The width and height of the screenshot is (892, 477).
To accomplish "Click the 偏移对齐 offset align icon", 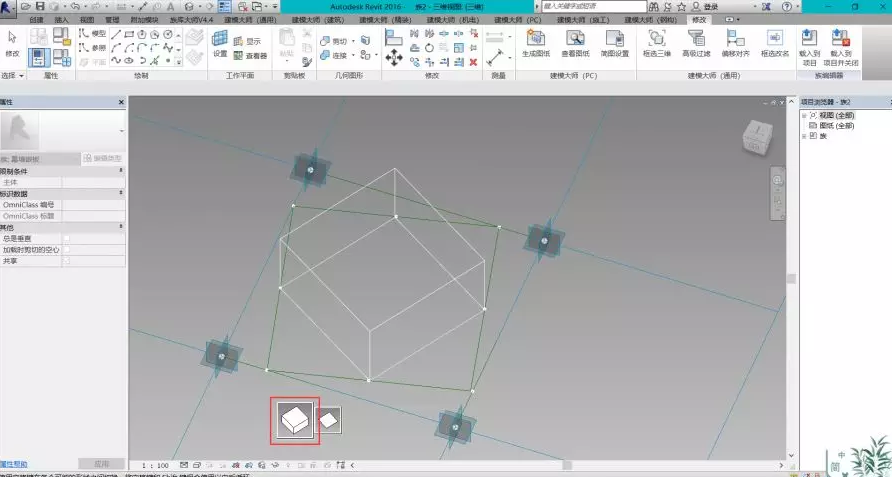I will click(x=736, y=44).
